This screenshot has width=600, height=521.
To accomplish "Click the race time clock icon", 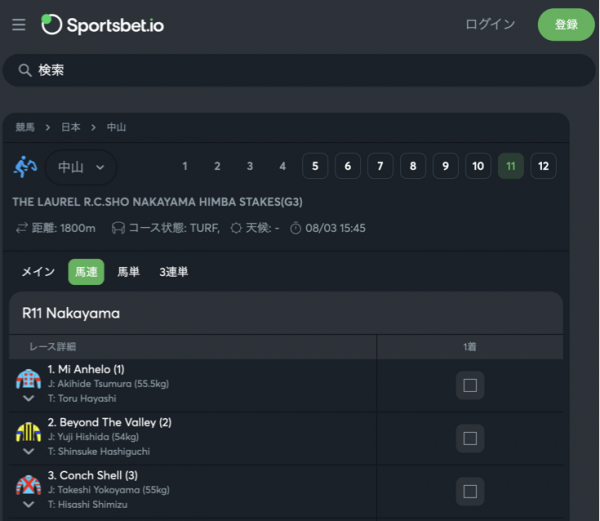I will 295,228.
